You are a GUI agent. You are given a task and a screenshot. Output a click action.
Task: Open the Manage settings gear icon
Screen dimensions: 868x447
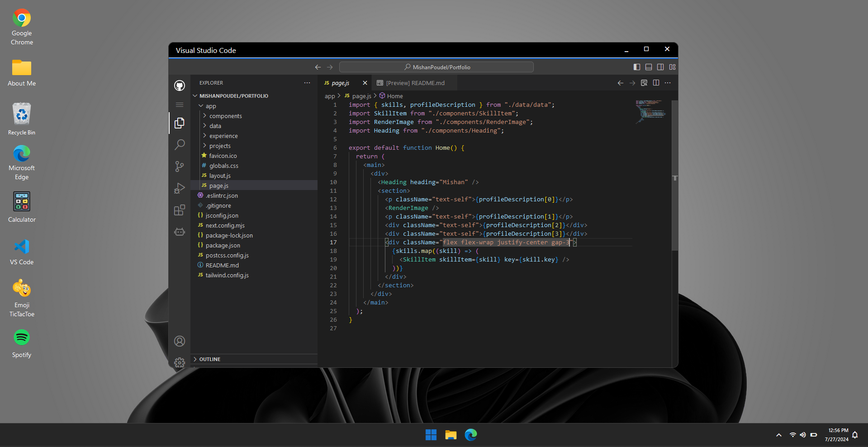tap(180, 362)
